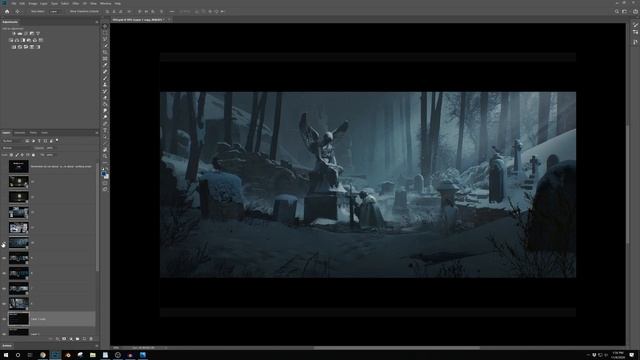Select the Move tool in the toolbar
Screen dimensions: 640x360
click(105, 27)
